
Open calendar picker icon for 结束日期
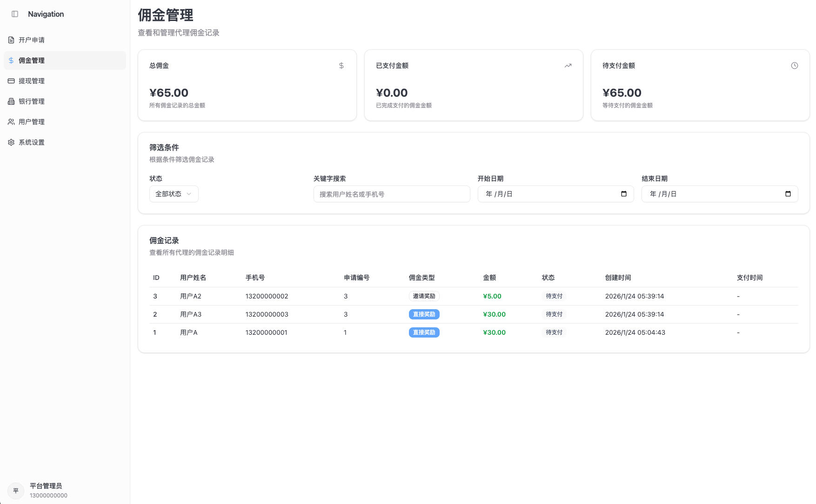click(x=788, y=194)
